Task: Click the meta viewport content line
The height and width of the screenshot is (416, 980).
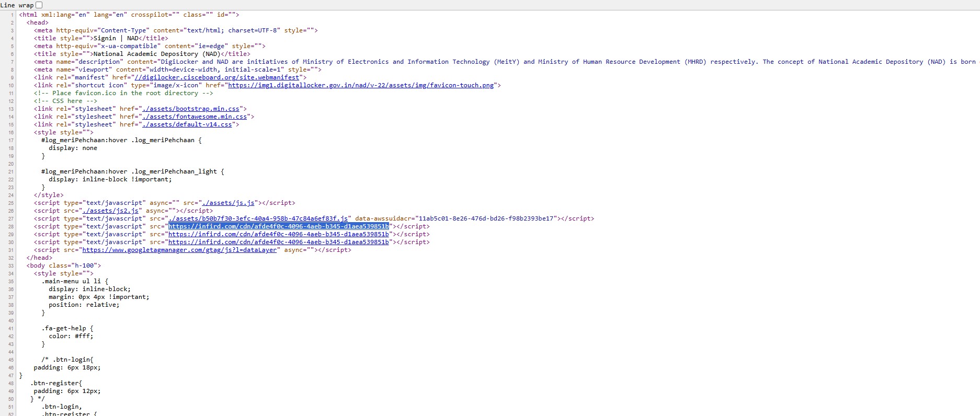Action: point(178,70)
